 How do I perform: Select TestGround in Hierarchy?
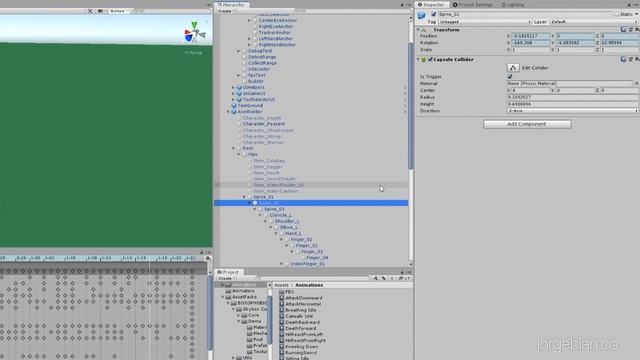pyautogui.click(x=250, y=106)
